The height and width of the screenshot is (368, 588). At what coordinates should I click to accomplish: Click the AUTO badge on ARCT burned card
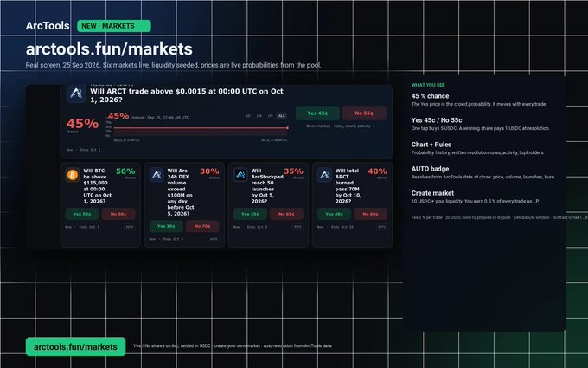381,227
